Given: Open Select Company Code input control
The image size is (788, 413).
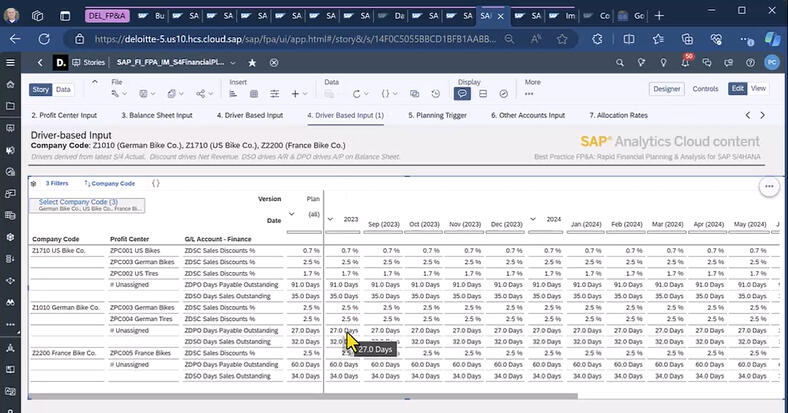Looking at the screenshot, I should [87, 205].
